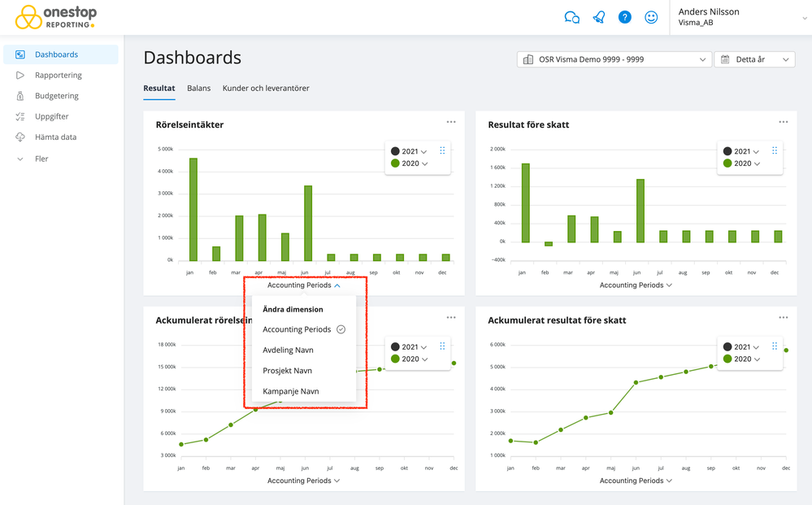Click the Rapportering play icon

click(20, 75)
